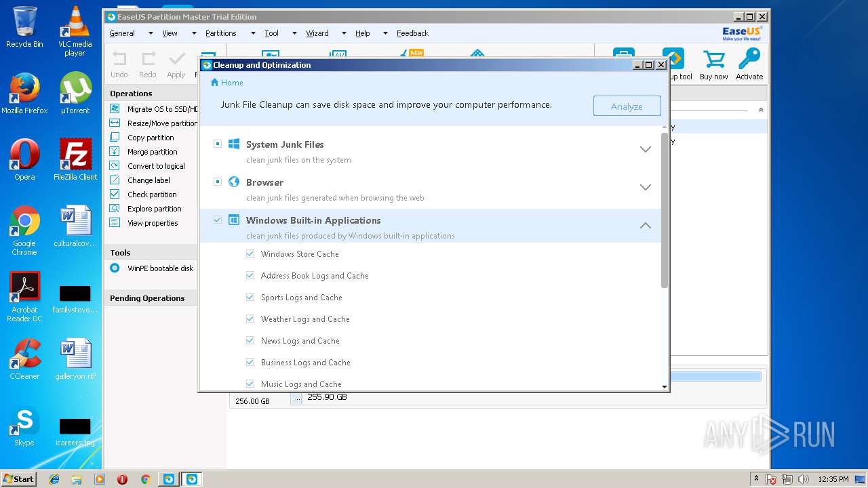Uncheck Weather Logs and Cache
This screenshot has width=868, height=488.
(250, 319)
